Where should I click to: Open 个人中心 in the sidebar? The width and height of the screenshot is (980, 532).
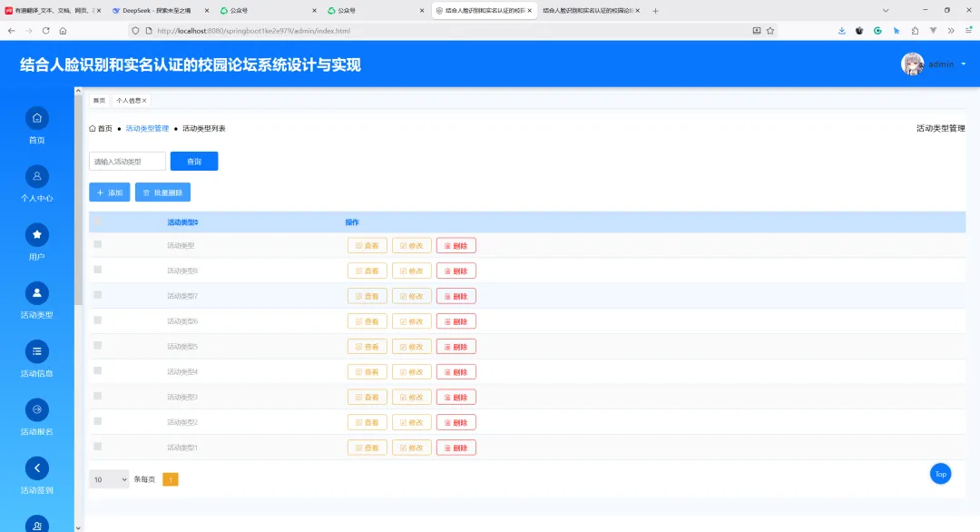(37, 183)
